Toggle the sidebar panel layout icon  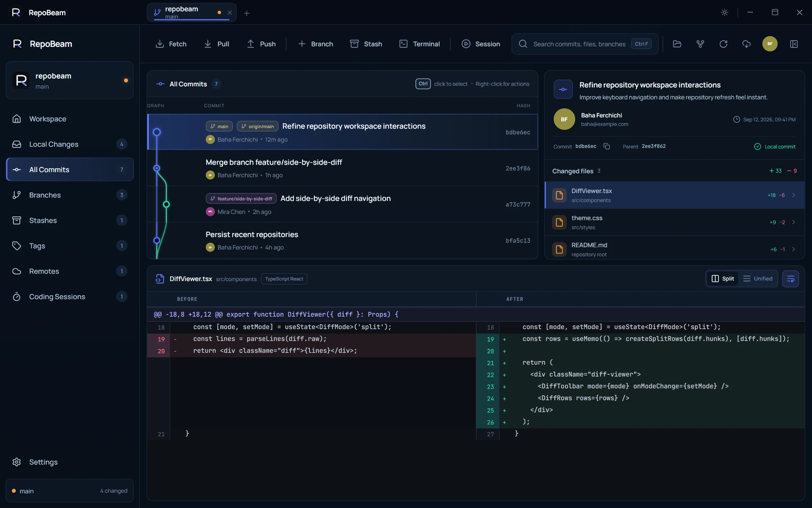(x=794, y=44)
